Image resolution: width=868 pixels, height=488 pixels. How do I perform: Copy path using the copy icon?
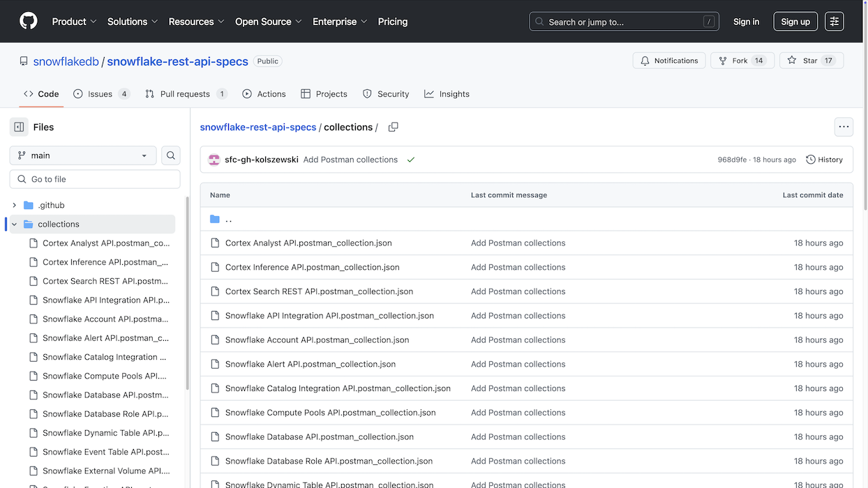click(393, 127)
